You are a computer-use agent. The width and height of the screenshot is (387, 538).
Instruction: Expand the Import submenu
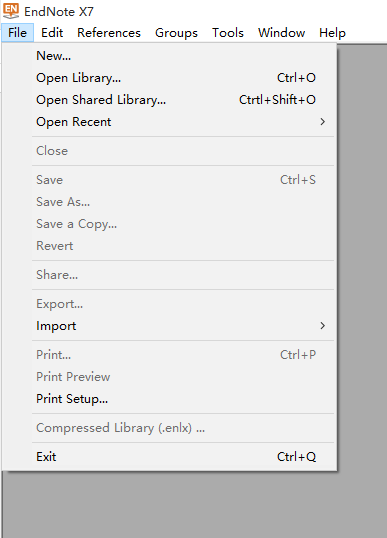pyautogui.click(x=185, y=326)
